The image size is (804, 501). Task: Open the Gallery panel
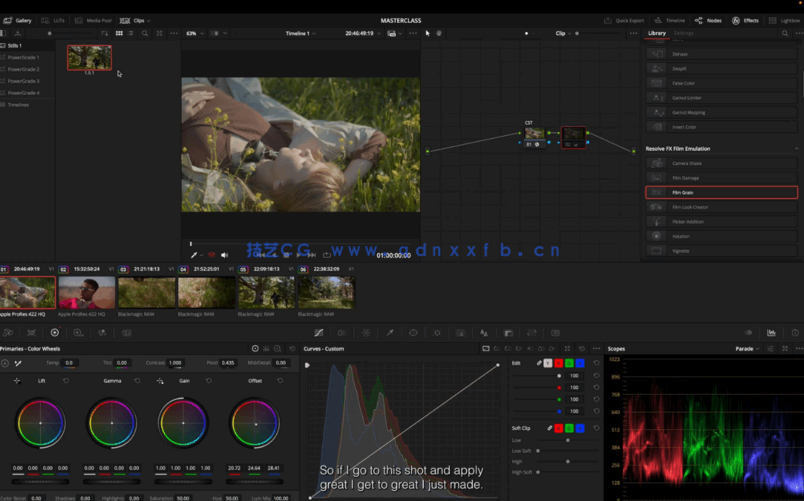click(x=17, y=21)
